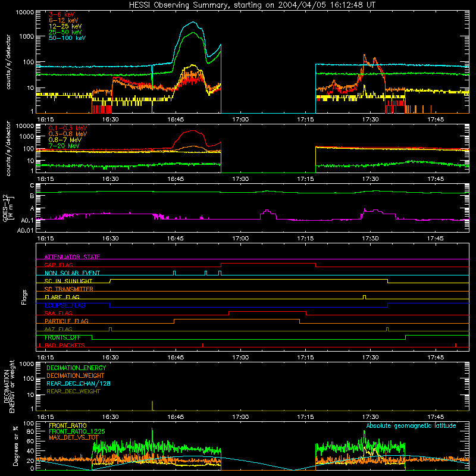
Task: Click the A0.1 level label on GOES plot
Action: pyautogui.click(x=27, y=220)
